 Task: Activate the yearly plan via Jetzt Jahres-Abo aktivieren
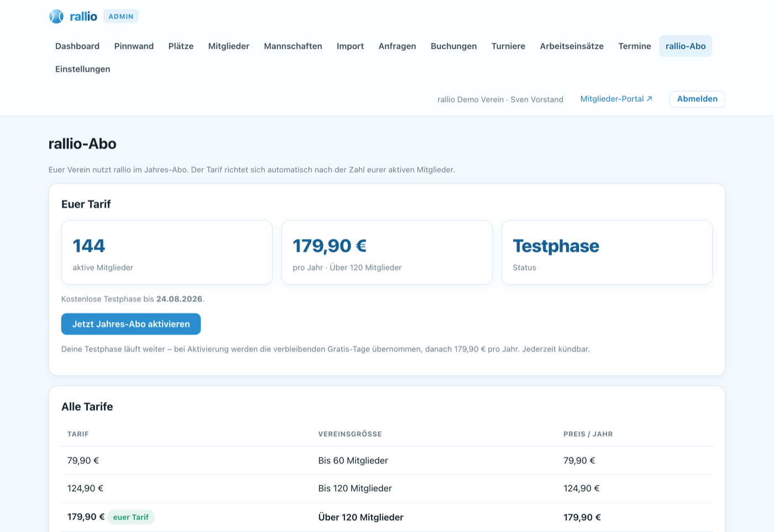click(131, 324)
